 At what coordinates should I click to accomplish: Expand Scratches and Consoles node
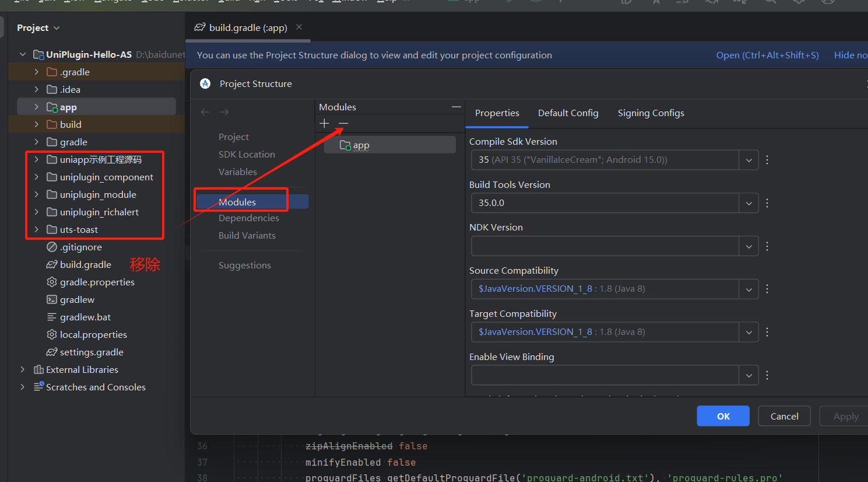pyautogui.click(x=23, y=387)
